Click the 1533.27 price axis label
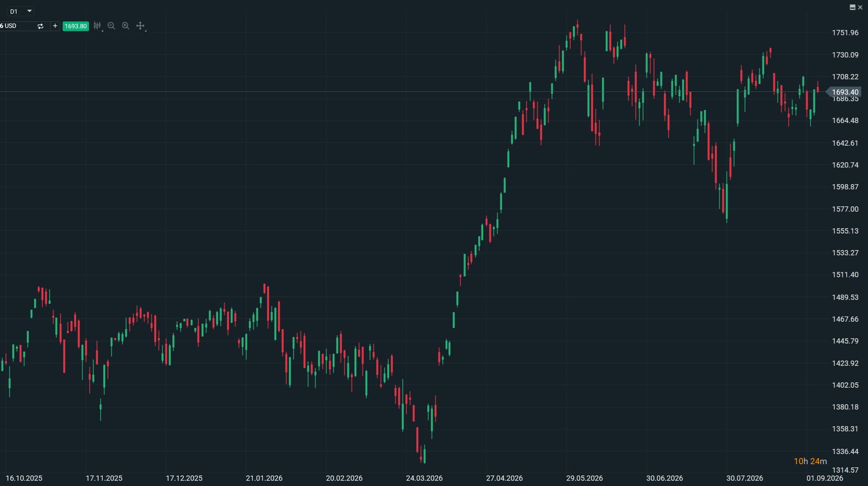868x486 pixels. (x=845, y=253)
